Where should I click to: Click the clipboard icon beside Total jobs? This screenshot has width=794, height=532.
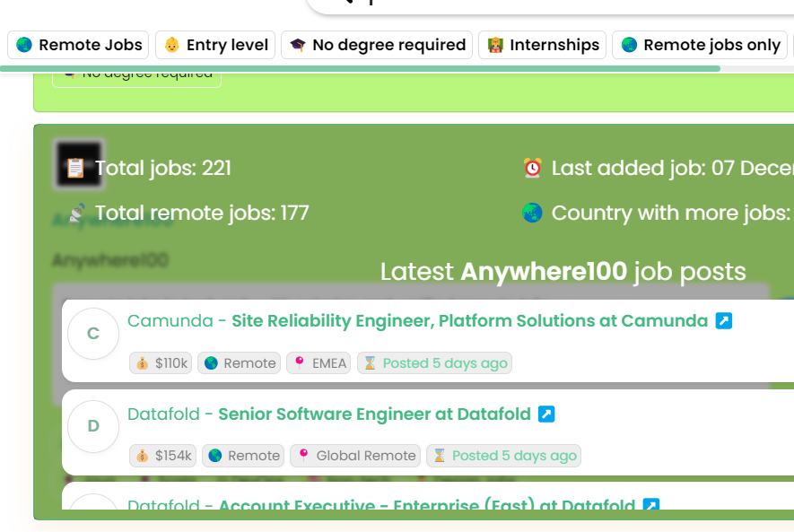point(75,168)
